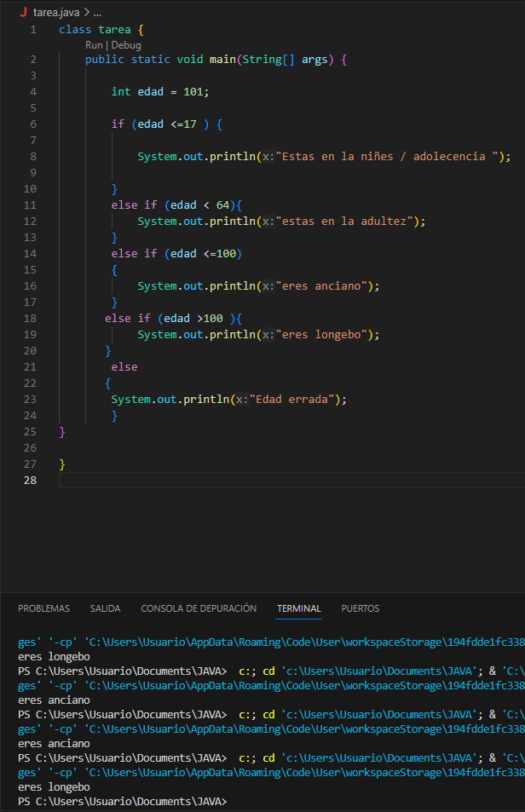Click line number 4 in the gutter

tap(32, 92)
